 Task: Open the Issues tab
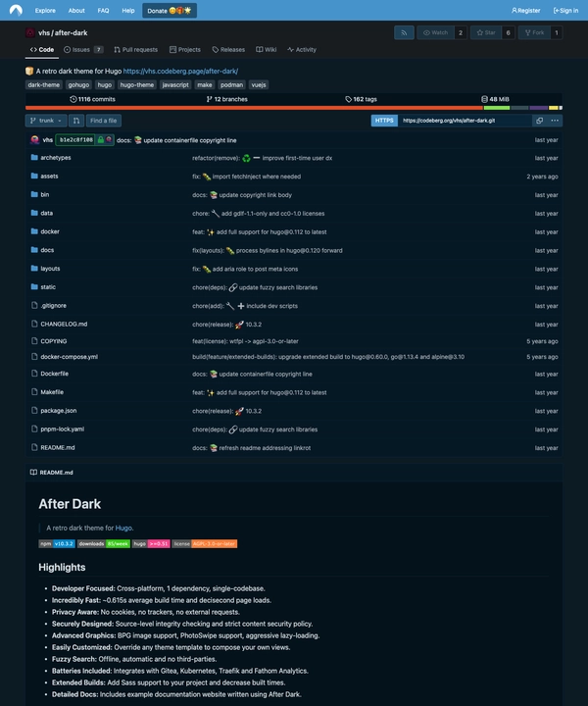[83, 50]
